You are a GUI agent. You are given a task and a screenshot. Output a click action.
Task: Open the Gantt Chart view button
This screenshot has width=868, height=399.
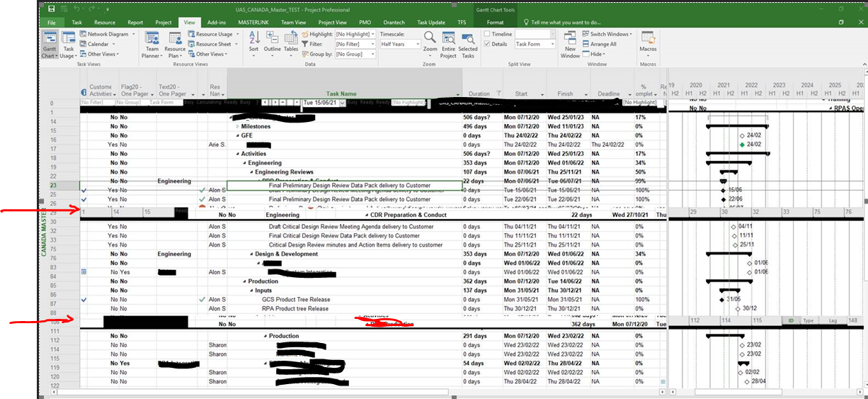(x=49, y=45)
